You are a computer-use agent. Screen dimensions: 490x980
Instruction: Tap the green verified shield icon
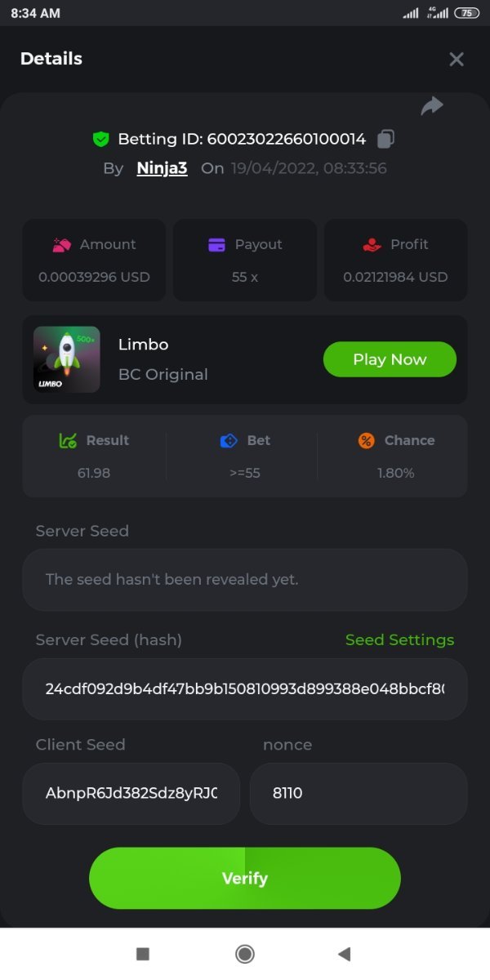100,139
